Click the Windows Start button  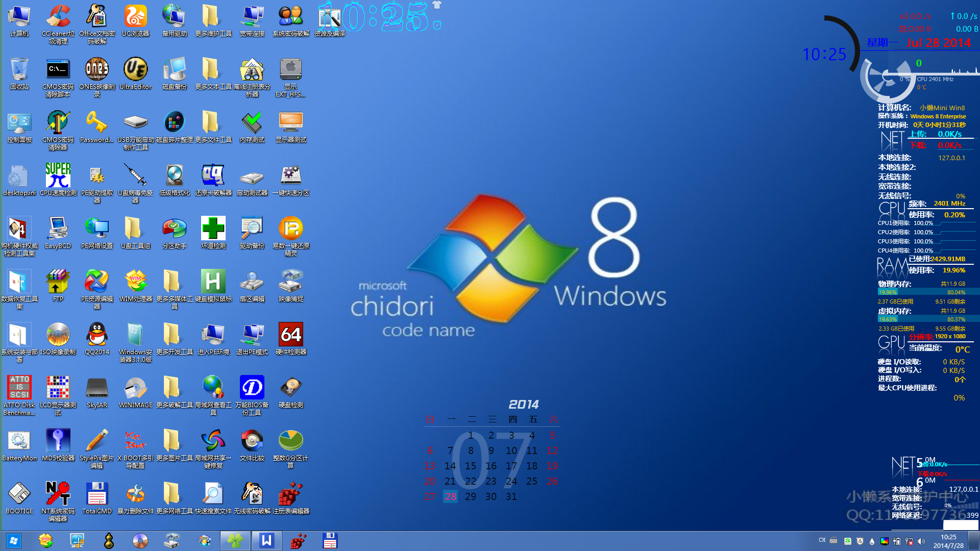coord(14,541)
